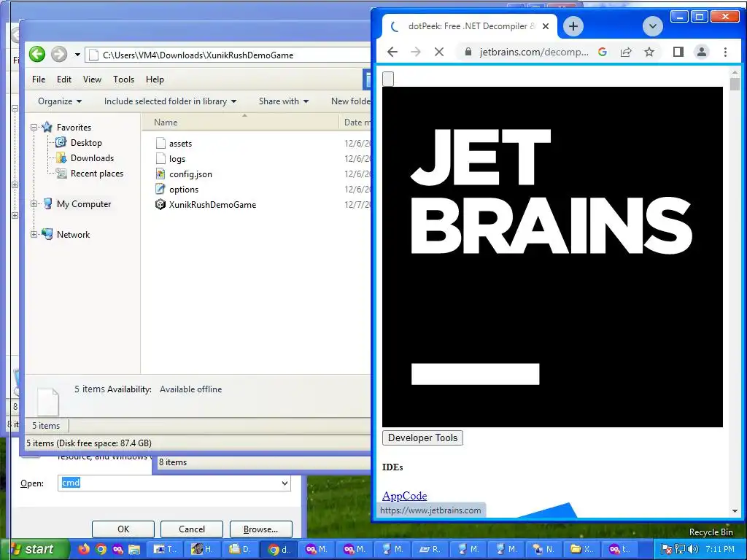The height and width of the screenshot is (560, 747).
Task: Click Cancel in the Run dialog
Action: pyautogui.click(x=192, y=529)
